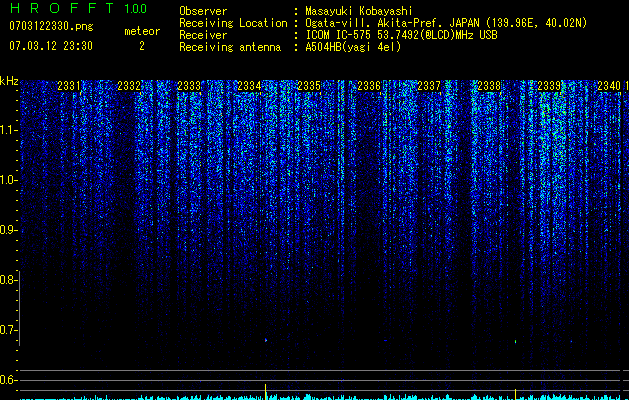Click the meteor echo dot near 2334
Image resolution: width=629 pixels, height=400 pixels.
(x=266, y=340)
